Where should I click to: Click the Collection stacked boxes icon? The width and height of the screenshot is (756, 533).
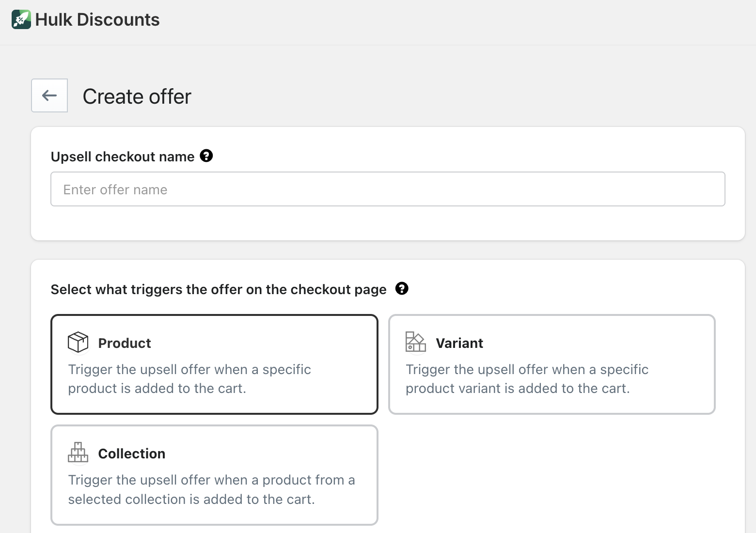[x=78, y=453]
